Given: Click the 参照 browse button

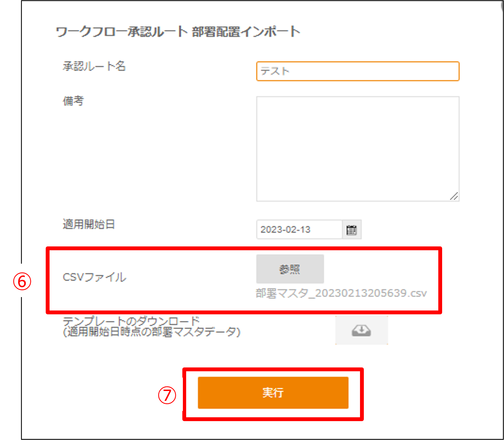Looking at the screenshot, I should [290, 269].
